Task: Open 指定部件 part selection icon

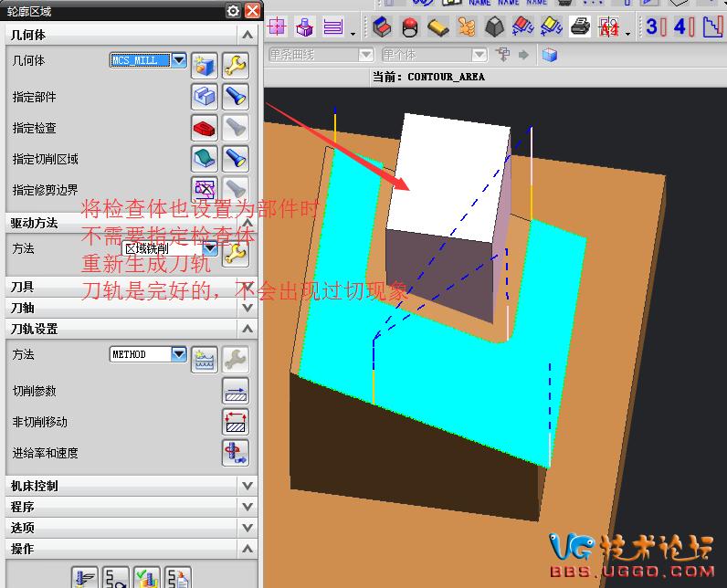Action: 204,96
